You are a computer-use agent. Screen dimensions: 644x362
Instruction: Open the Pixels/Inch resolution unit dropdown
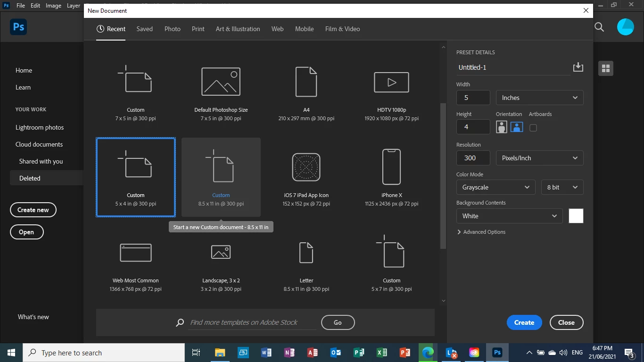pyautogui.click(x=540, y=158)
